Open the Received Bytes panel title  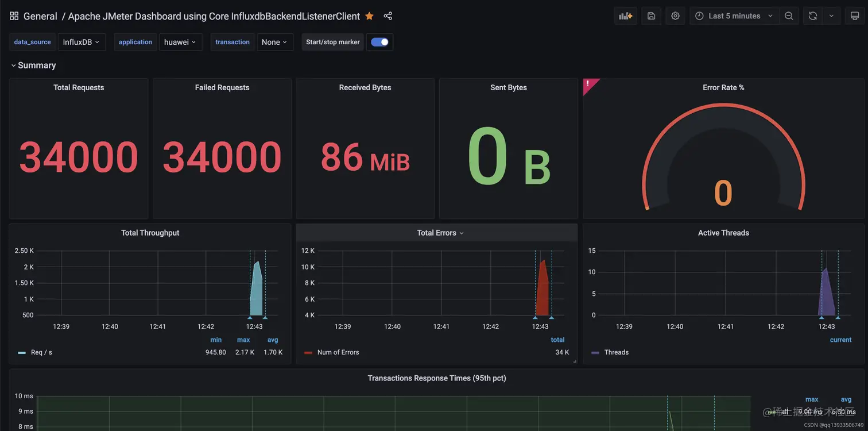coord(365,87)
